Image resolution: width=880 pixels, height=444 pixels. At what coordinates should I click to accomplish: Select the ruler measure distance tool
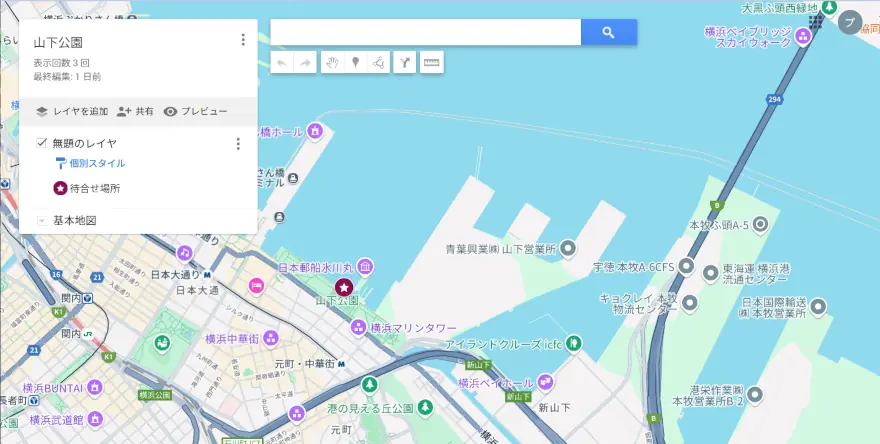tap(432, 63)
